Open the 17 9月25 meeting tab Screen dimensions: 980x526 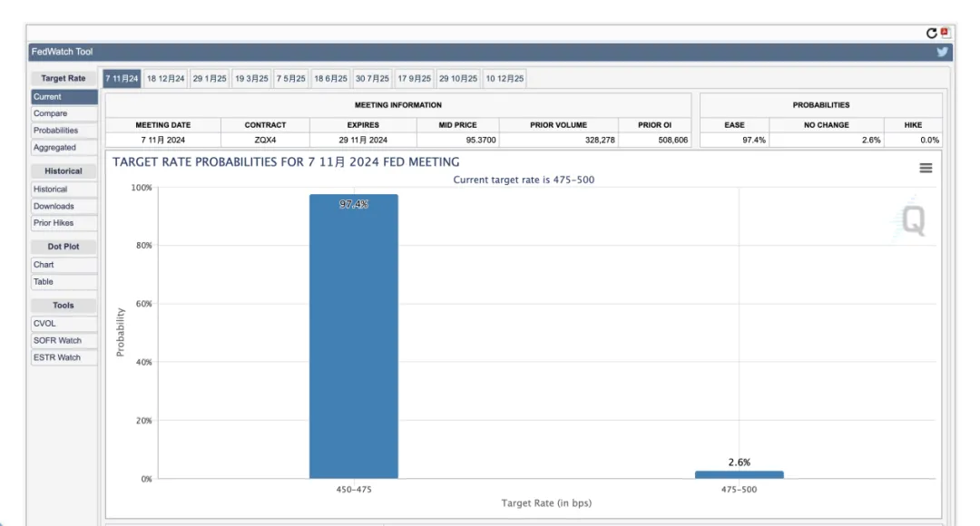(415, 79)
